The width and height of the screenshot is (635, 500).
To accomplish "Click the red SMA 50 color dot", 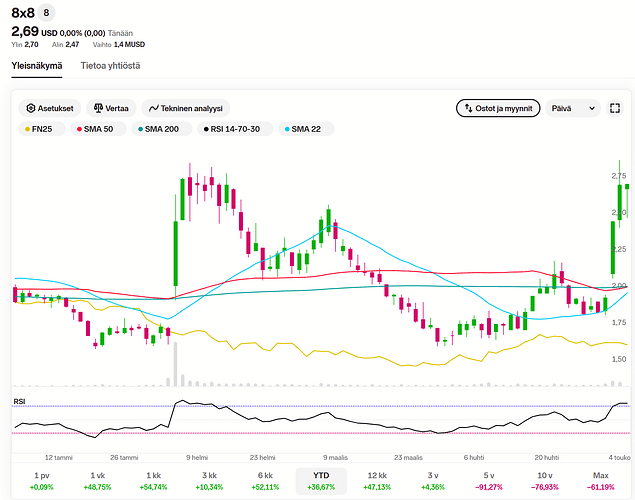I will pos(79,129).
